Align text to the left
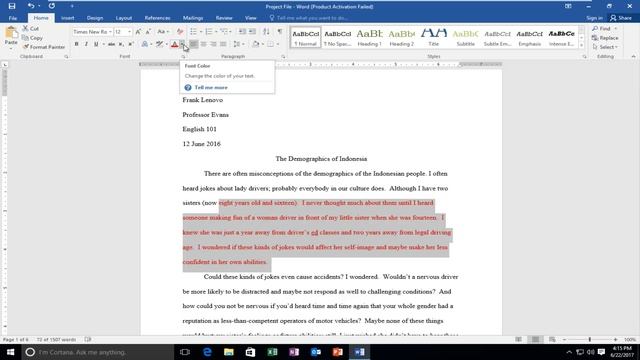The image size is (640, 360). [194, 44]
